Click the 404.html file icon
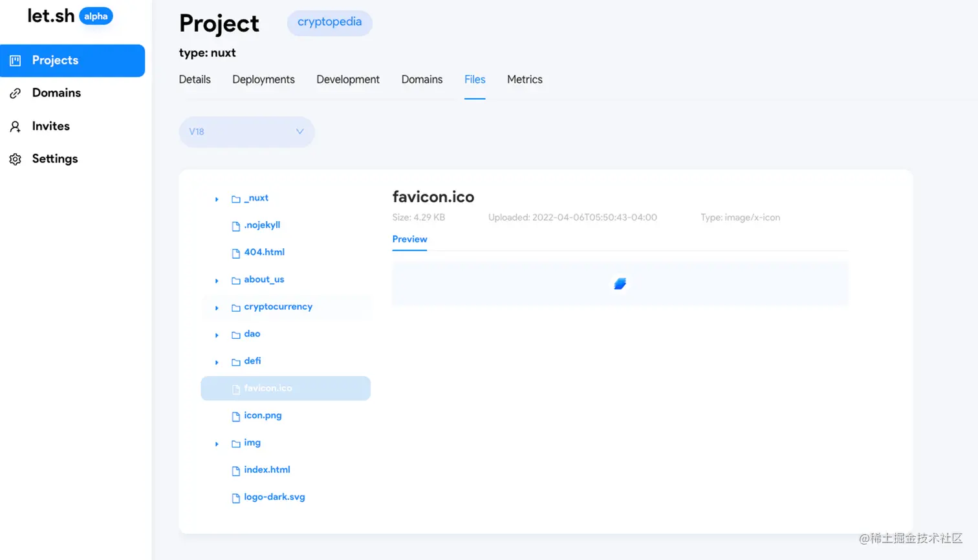This screenshot has width=978, height=560. [x=236, y=253]
